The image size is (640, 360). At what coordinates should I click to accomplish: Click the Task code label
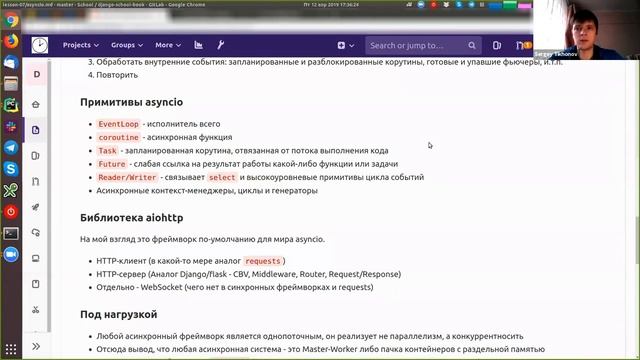(107, 151)
